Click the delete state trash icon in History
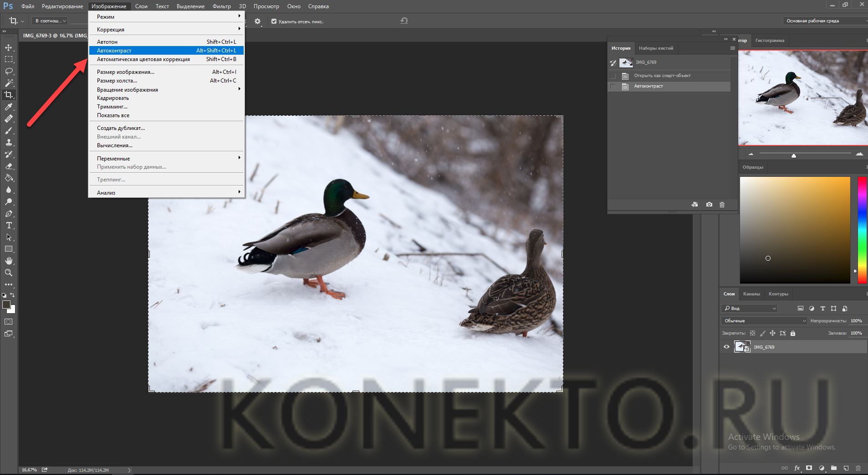Viewport: 868px width, 475px height. tap(722, 205)
